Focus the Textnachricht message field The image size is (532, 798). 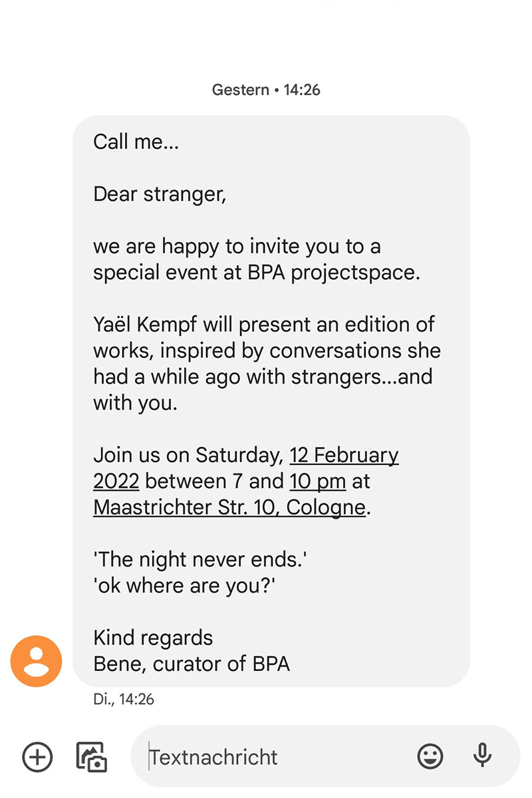[266, 757]
